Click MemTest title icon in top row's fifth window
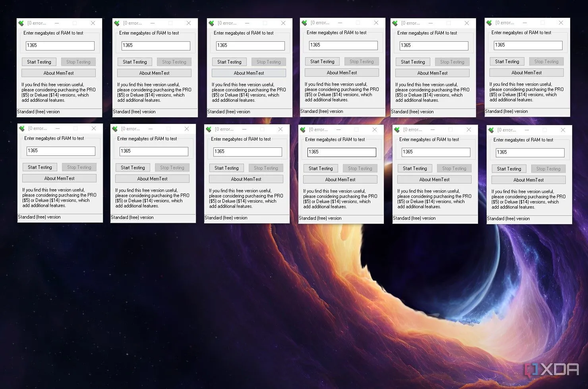This screenshot has width=588, height=389. [395, 23]
